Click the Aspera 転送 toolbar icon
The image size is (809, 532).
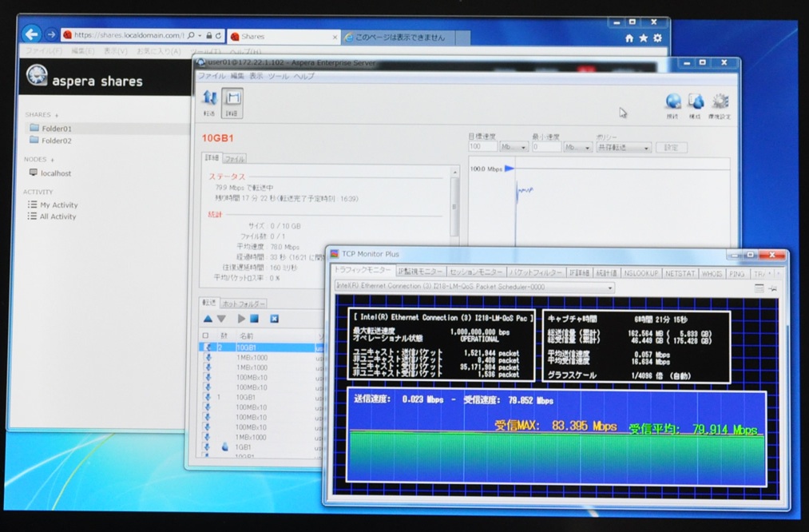pos(209,103)
